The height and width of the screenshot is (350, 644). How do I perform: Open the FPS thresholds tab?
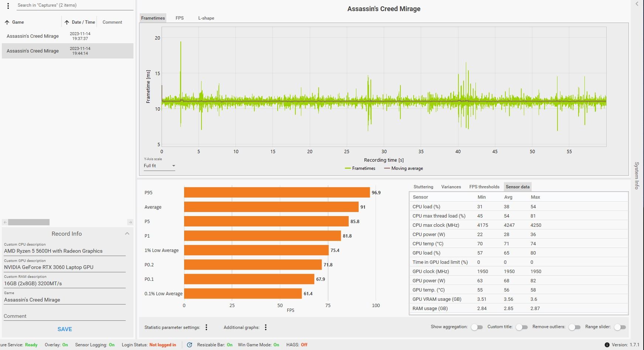pyautogui.click(x=484, y=187)
